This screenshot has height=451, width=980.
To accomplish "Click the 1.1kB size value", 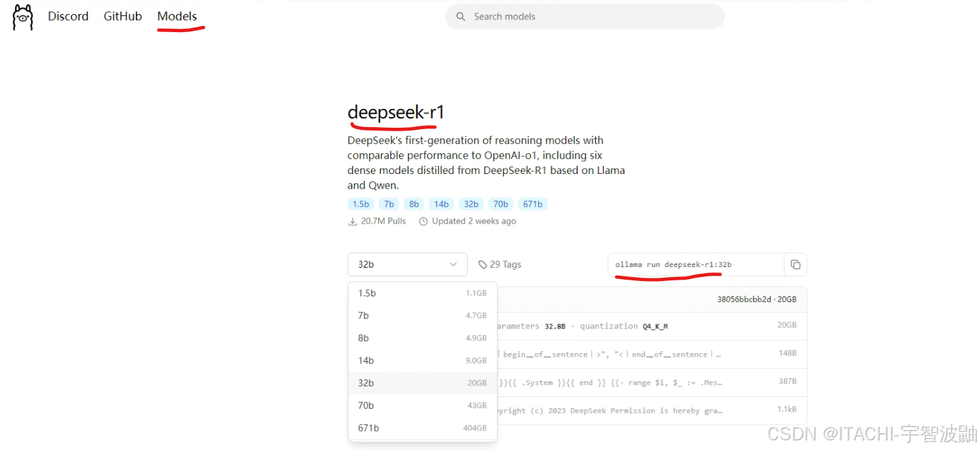I will point(787,410).
